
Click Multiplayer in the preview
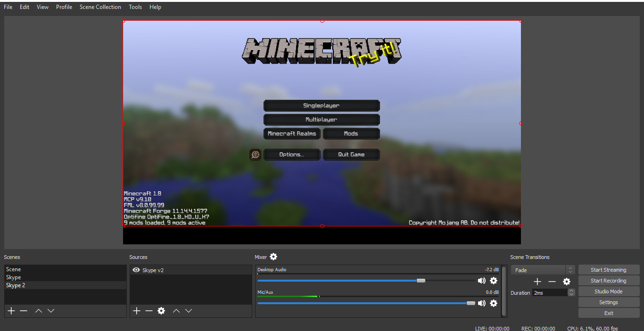coord(322,120)
